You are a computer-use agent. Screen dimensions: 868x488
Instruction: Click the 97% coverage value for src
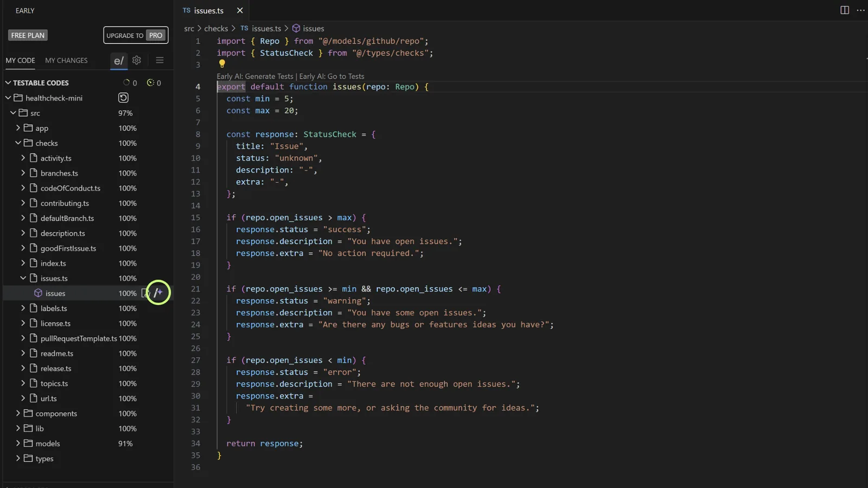pos(125,113)
